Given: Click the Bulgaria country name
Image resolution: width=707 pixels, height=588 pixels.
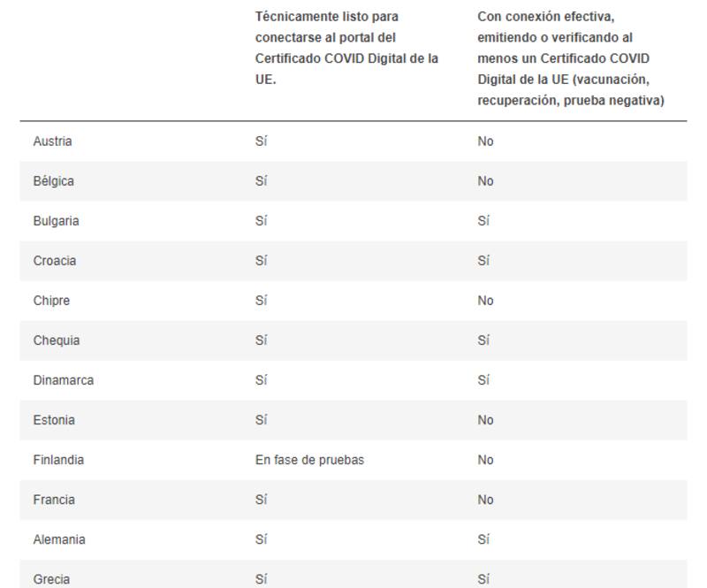Looking at the screenshot, I should [57, 221].
